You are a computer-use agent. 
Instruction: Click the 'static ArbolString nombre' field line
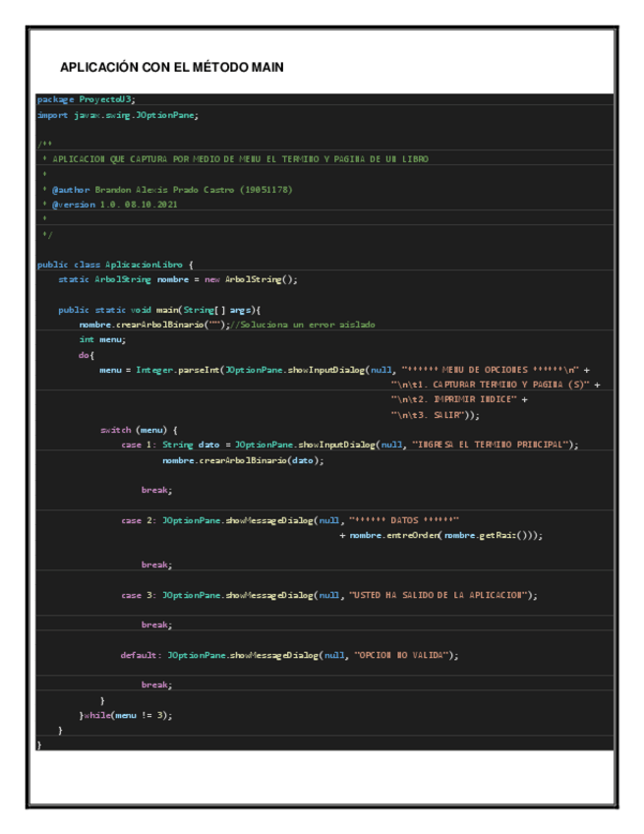click(177, 279)
